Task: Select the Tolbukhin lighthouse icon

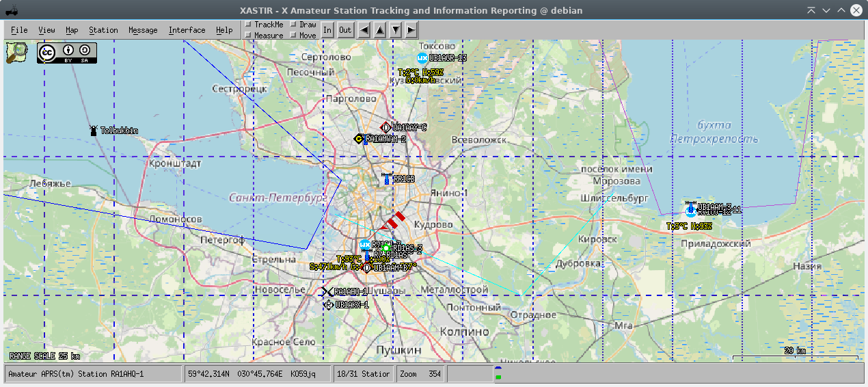Action: pos(94,130)
